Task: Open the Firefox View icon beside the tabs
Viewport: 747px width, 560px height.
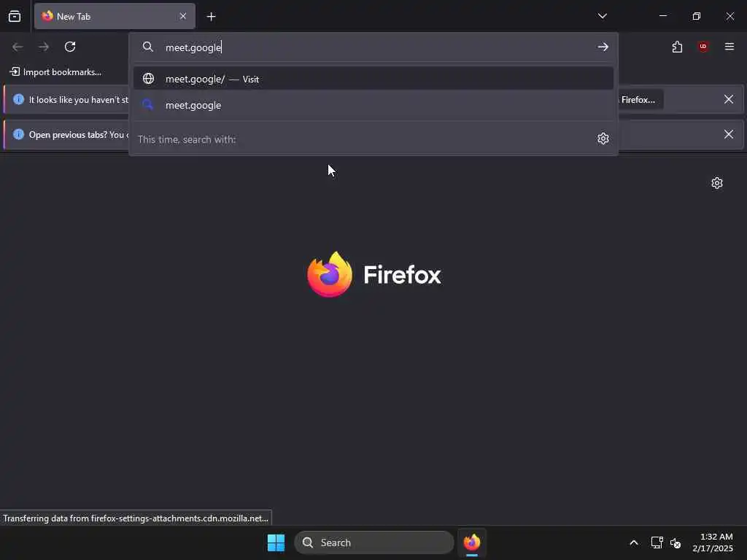Action: [15, 16]
